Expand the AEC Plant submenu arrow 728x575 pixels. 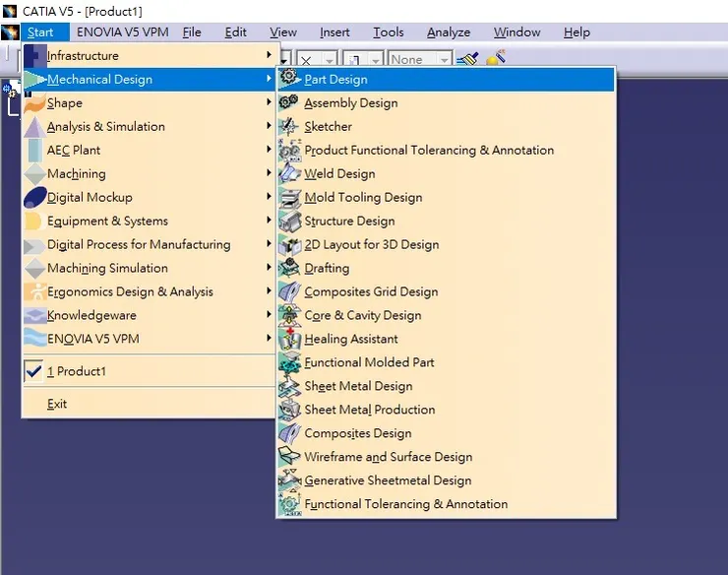(x=269, y=150)
